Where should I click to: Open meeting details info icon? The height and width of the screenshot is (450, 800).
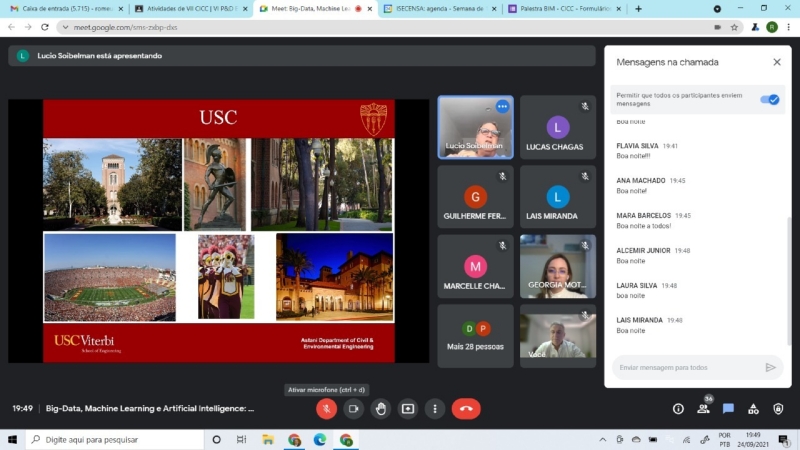coord(678,409)
